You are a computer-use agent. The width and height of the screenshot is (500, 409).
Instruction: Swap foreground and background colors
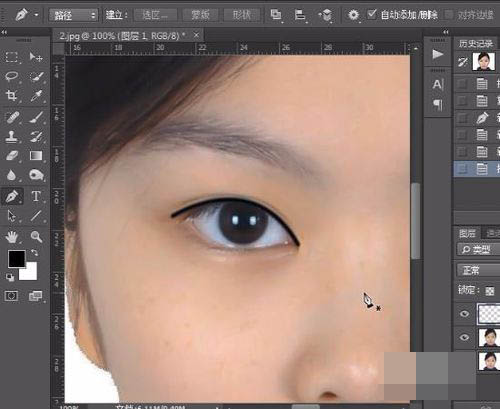pyautogui.click(x=34, y=253)
